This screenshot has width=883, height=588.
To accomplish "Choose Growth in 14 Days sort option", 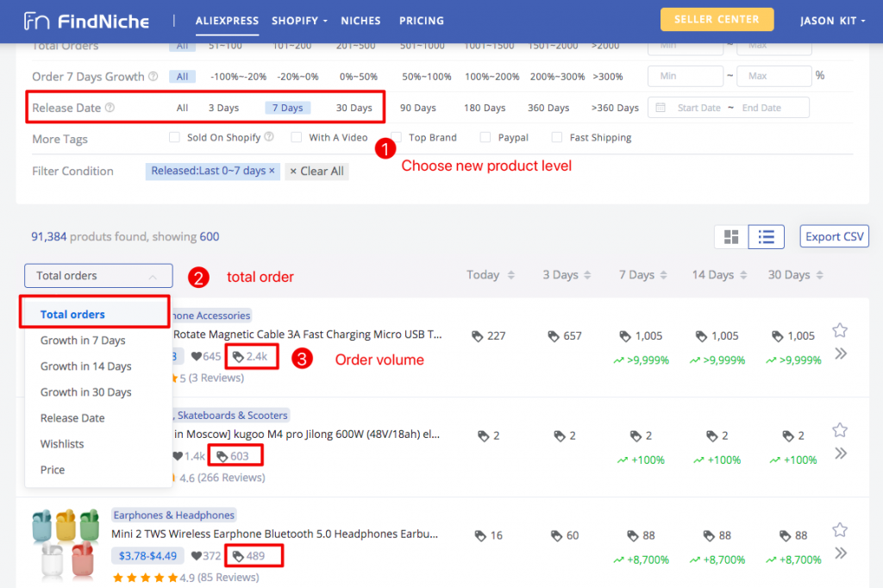I will (85, 366).
